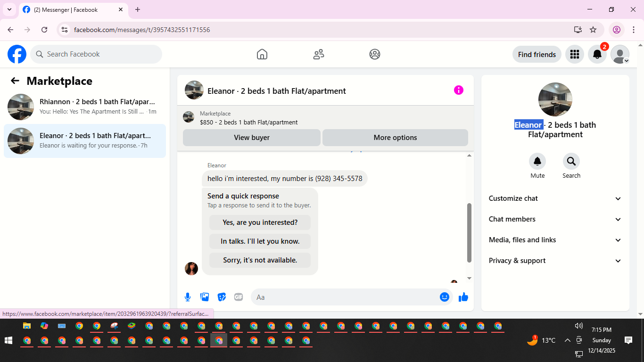Mute the conversation with the bell icon

(x=537, y=162)
